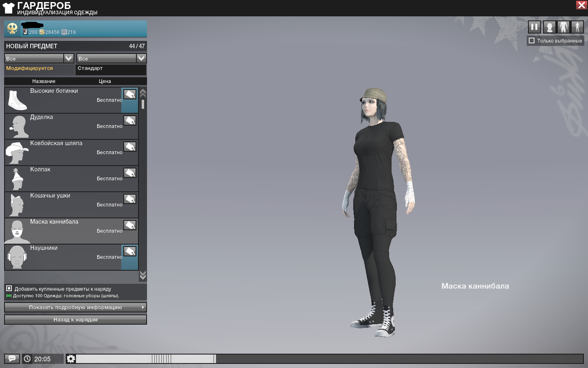Click tag icon on Ковбойская шляпа
The height and width of the screenshot is (368, 588).
(x=130, y=147)
